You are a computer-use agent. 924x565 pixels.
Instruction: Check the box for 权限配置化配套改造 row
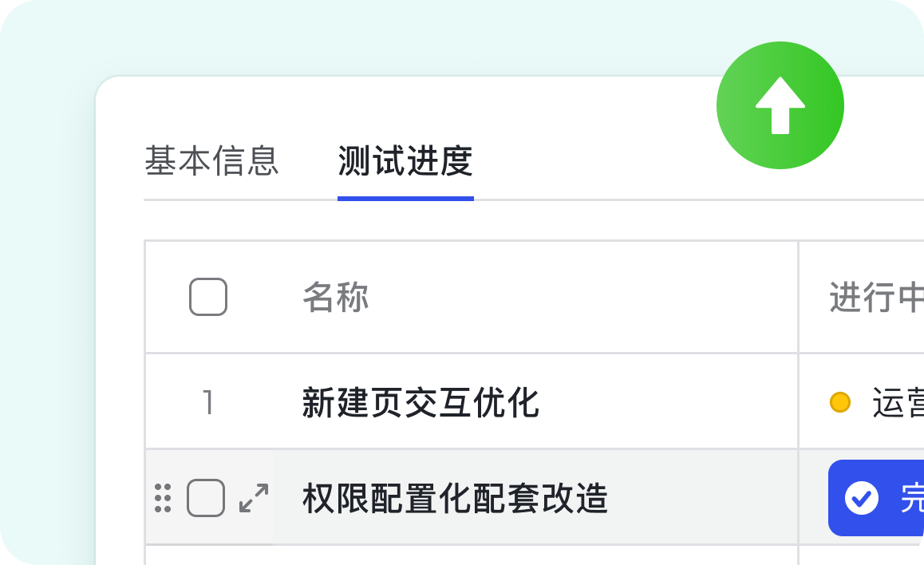[x=206, y=498]
